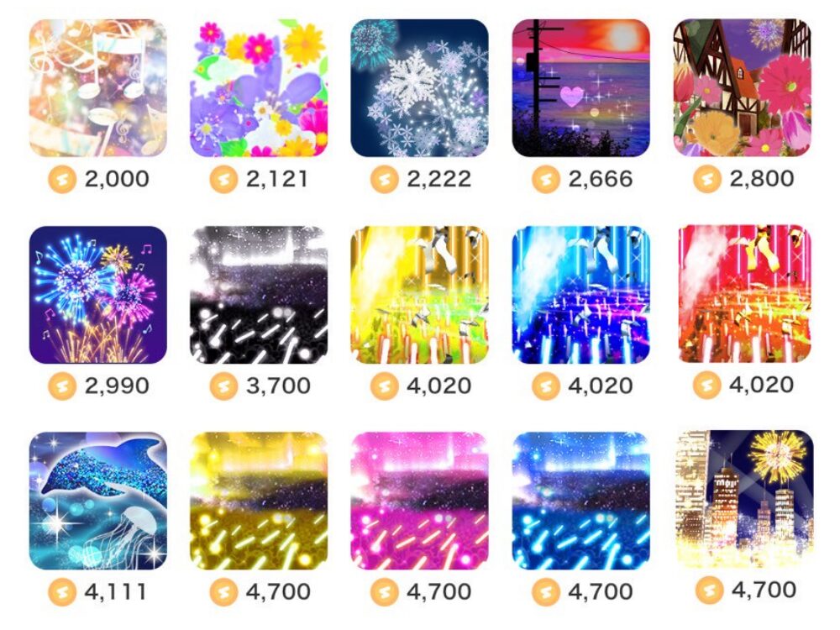Pick the white snowflake fireworks effect
The height and width of the screenshot is (630, 840).
(419, 88)
